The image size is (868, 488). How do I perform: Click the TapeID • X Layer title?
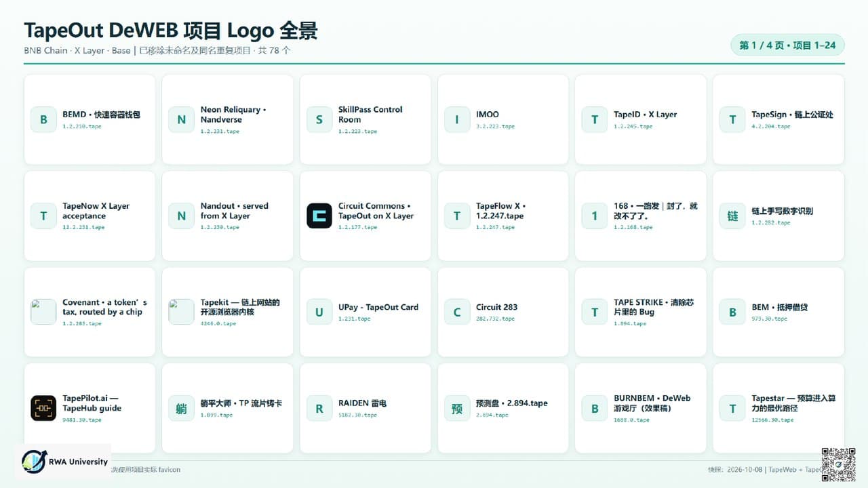pyautogui.click(x=646, y=115)
